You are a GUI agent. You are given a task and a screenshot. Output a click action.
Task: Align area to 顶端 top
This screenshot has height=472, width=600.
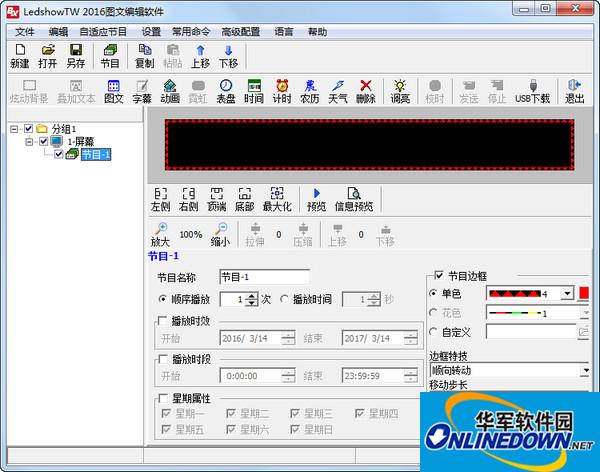coord(217,199)
